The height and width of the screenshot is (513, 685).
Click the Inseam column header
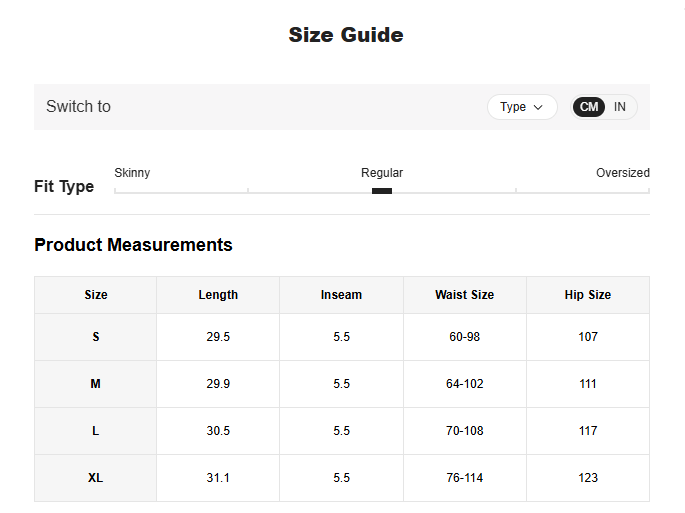tap(341, 295)
